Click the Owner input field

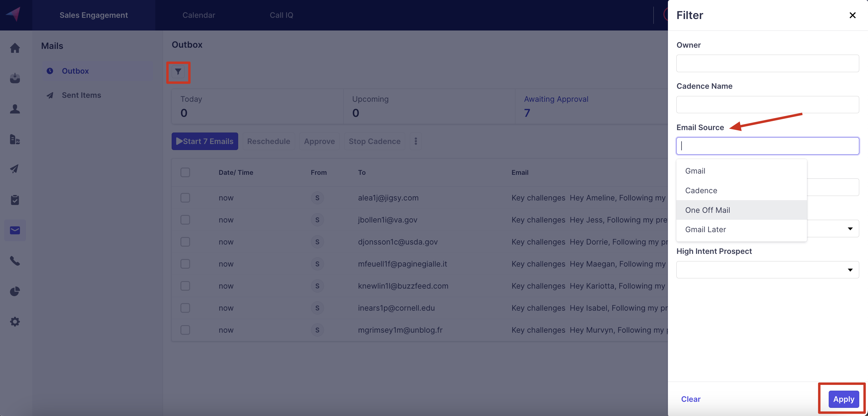tap(767, 63)
